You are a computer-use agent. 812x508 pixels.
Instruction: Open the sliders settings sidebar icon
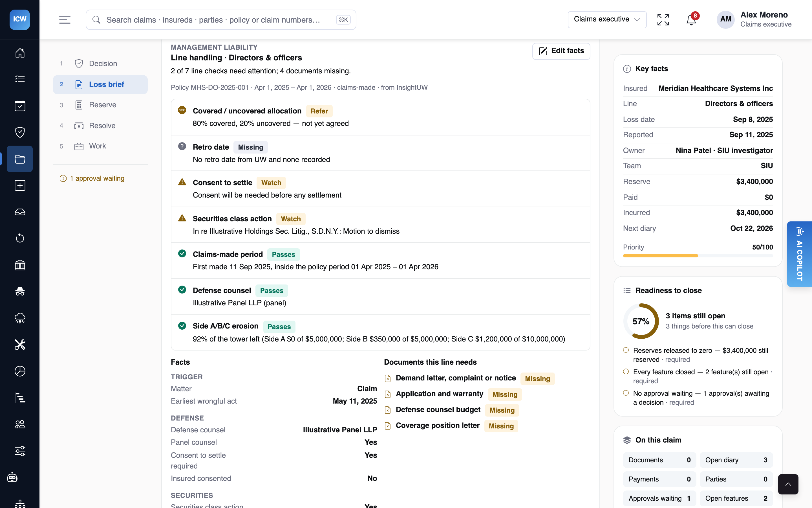[20, 450]
